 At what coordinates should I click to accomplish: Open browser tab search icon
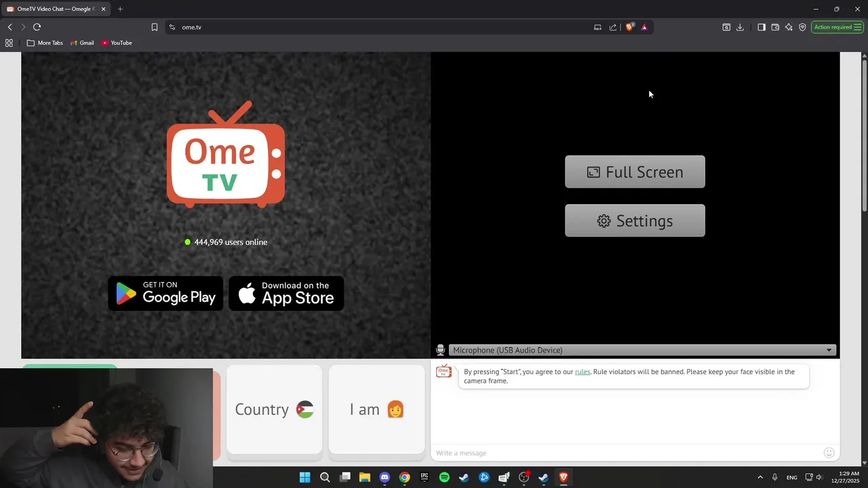click(x=726, y=27)
